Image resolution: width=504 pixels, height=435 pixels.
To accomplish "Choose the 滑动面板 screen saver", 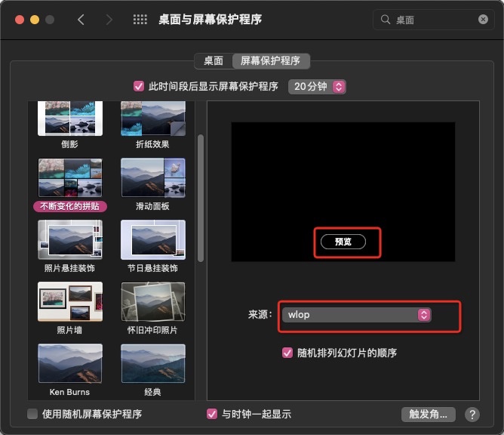I will tap(152, 178).
